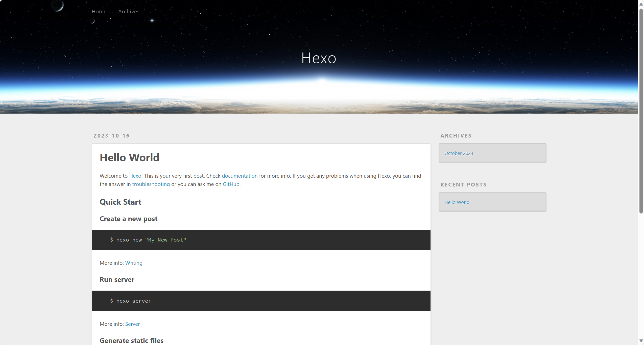Open the 2023-10-16 post date link

[x=111, y=136]
